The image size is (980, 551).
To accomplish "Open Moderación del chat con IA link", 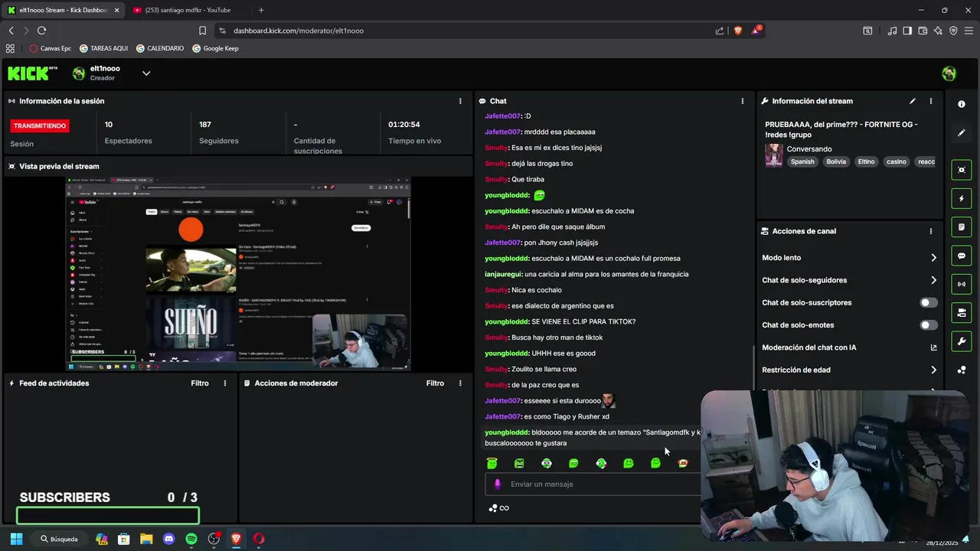I will point(849,347).
